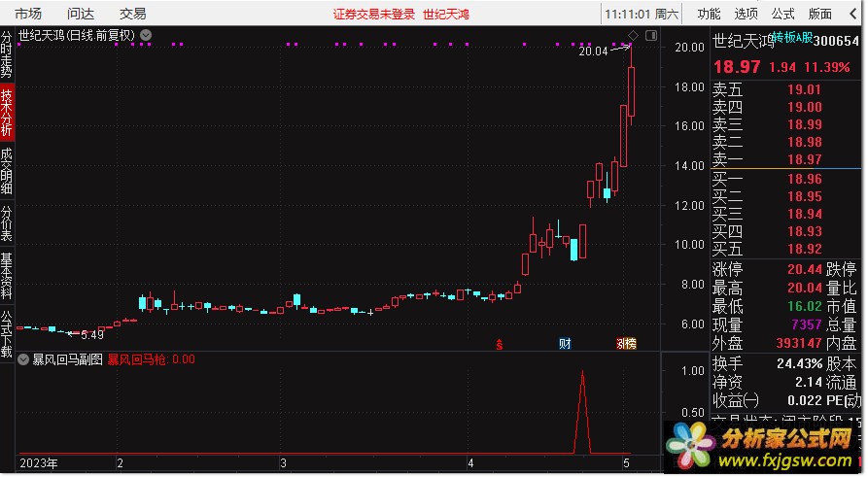Click the 20.04 high label on chart

593,51
